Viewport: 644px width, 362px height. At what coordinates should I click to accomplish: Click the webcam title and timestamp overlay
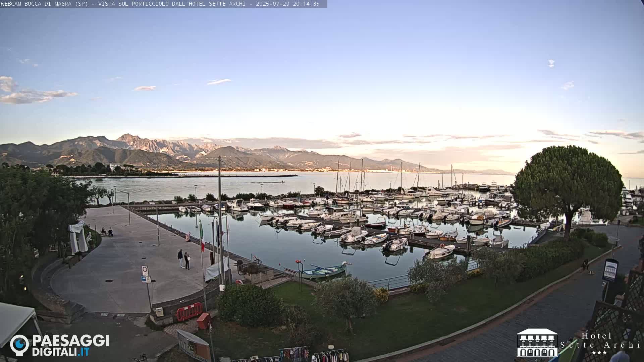point(160,4)
